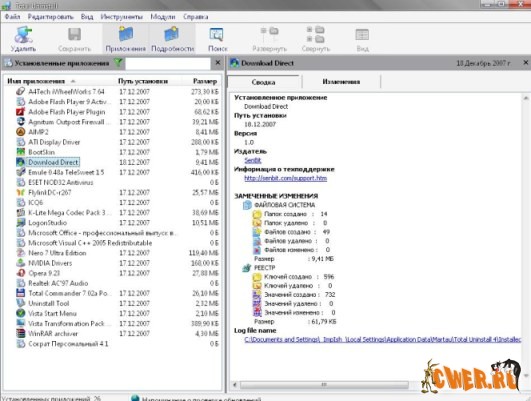
Task: Open the Senbit publisher link
Action: pos(253,160)
